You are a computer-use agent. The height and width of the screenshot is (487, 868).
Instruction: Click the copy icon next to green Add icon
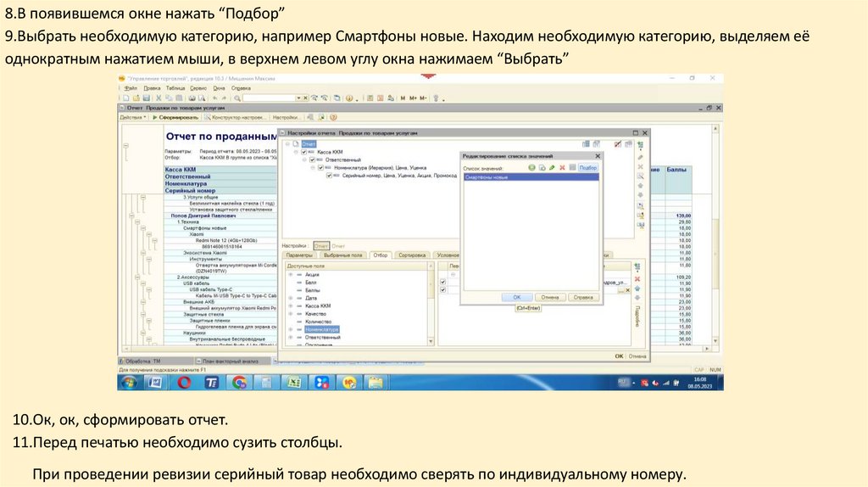click(542, 167)
